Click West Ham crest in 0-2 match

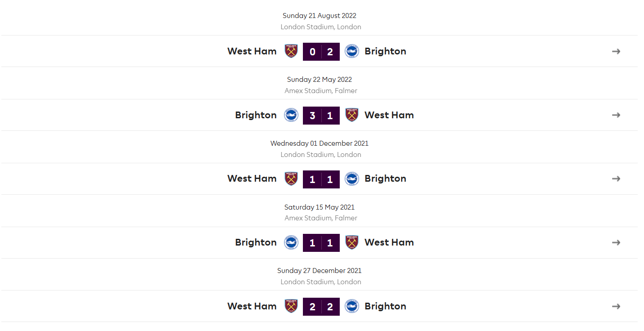tap(291, 51)
